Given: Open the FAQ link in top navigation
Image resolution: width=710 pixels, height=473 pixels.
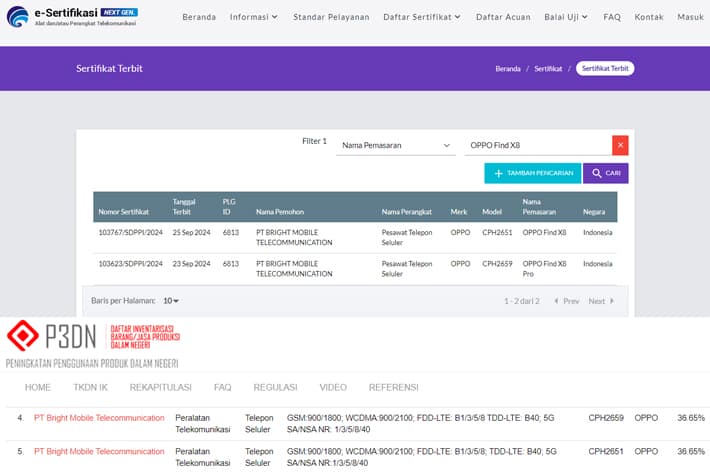Looking at the screenshot, I should click(x=612, y=17).
